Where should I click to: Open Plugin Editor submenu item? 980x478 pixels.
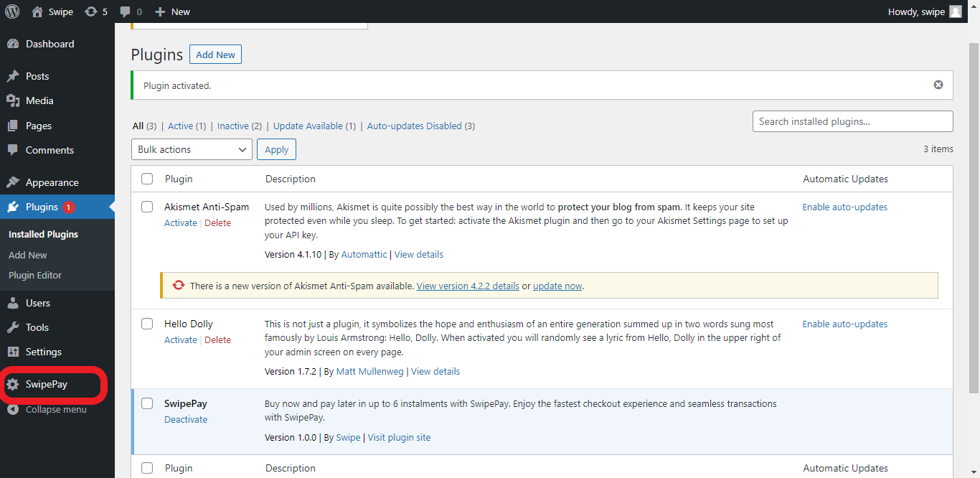[35, 275]
